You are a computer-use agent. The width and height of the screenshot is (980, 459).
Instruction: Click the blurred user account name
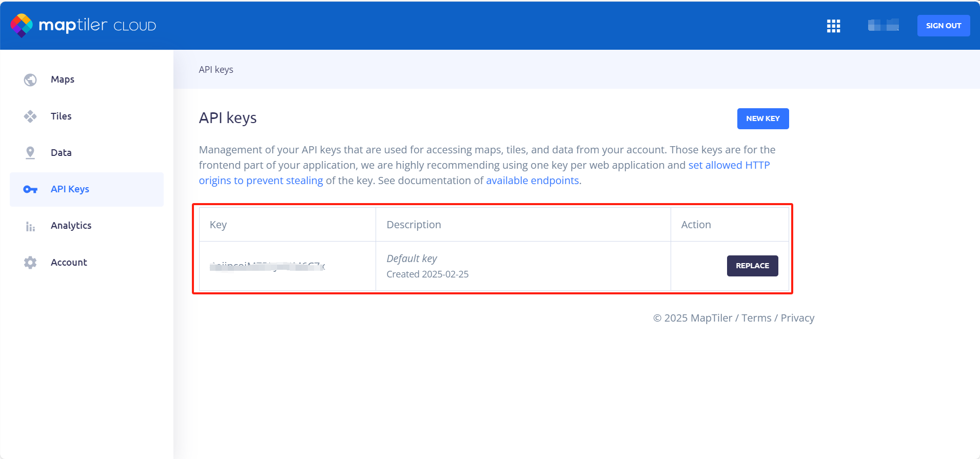(x=883, y=25)
